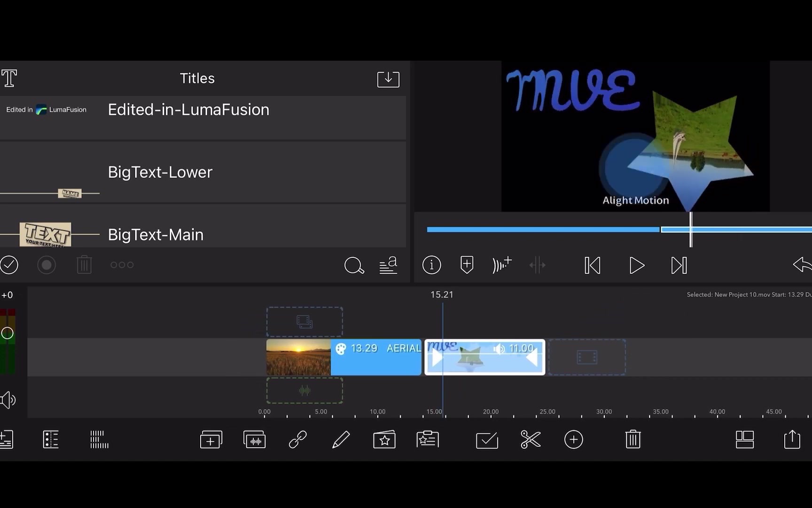Add an audio keyframe with the waveform icon
This screenshot has width=812, height=508.
pos(502,265)
